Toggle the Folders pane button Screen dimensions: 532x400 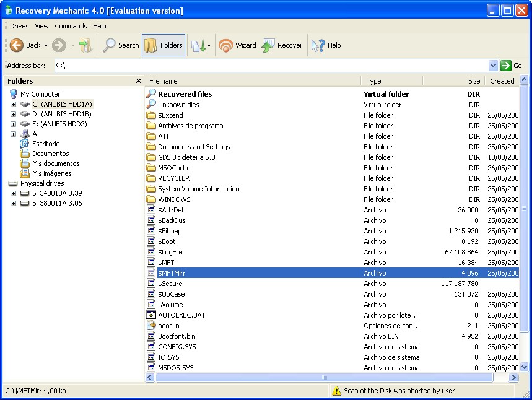point(164,45)
